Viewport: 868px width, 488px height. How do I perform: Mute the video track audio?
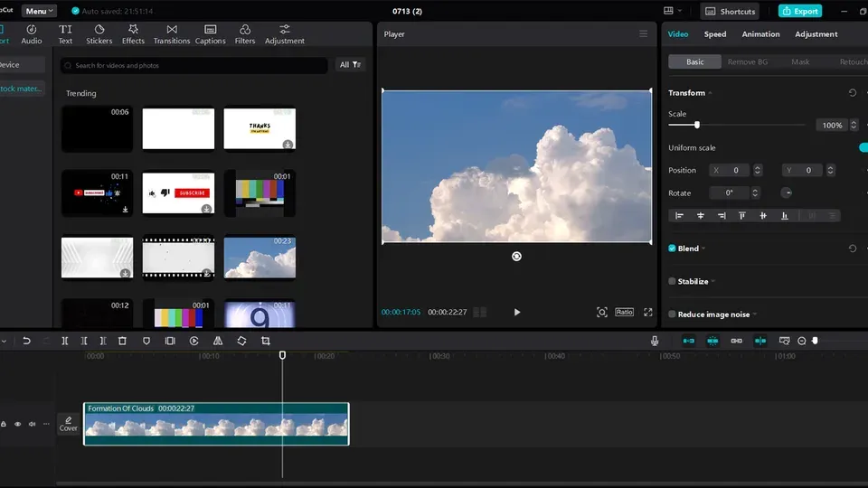33,424
